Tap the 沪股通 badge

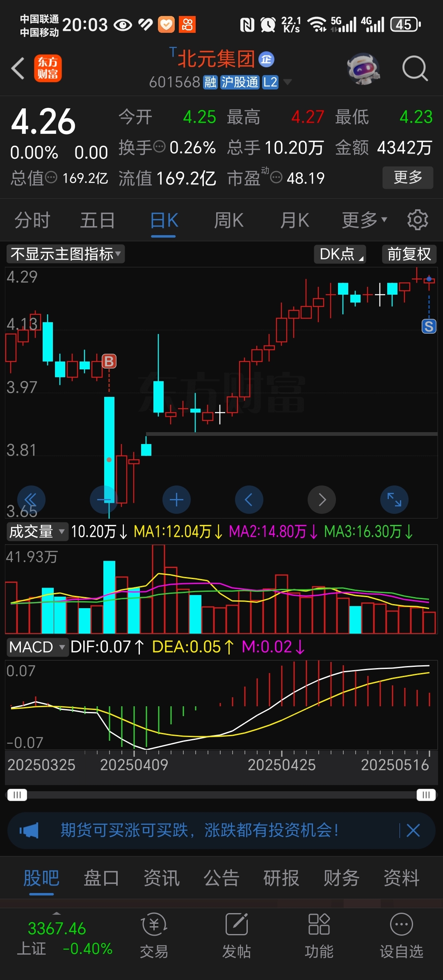(240, 82)
